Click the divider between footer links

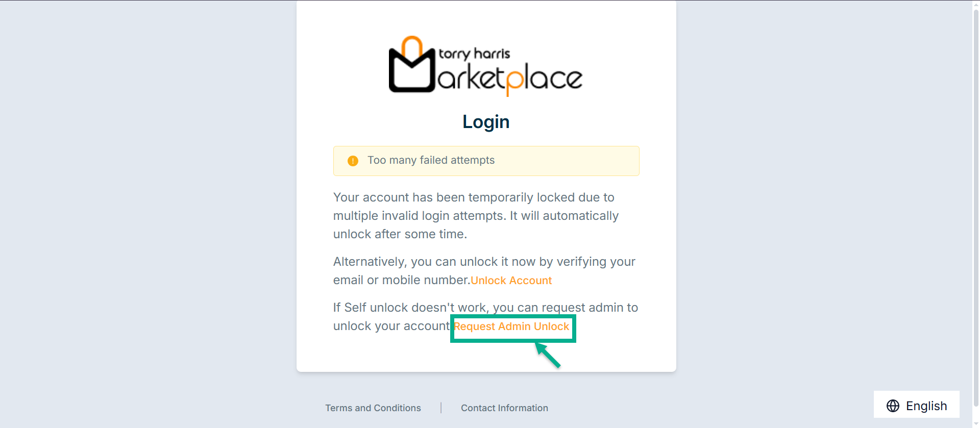(441, 408)
